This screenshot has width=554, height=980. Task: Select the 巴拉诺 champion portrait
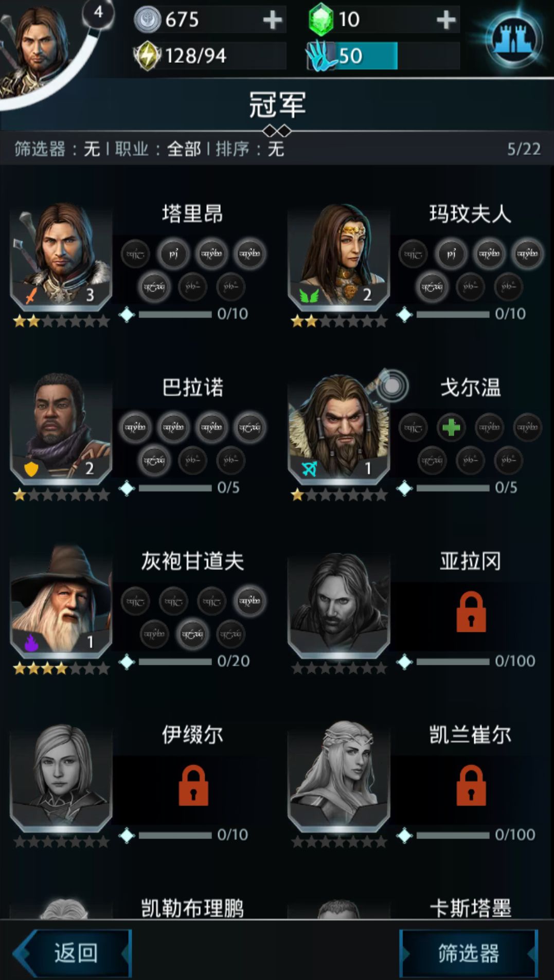click(x=61, y=429)
